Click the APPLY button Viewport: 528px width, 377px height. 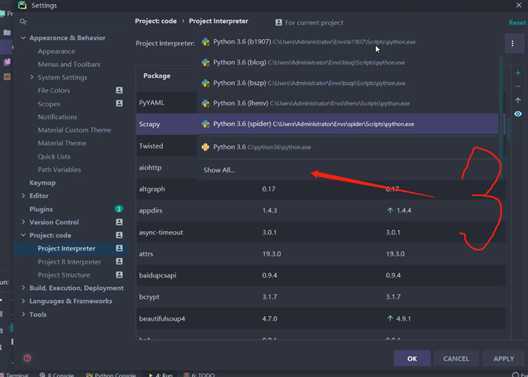[x=504, y=358]
